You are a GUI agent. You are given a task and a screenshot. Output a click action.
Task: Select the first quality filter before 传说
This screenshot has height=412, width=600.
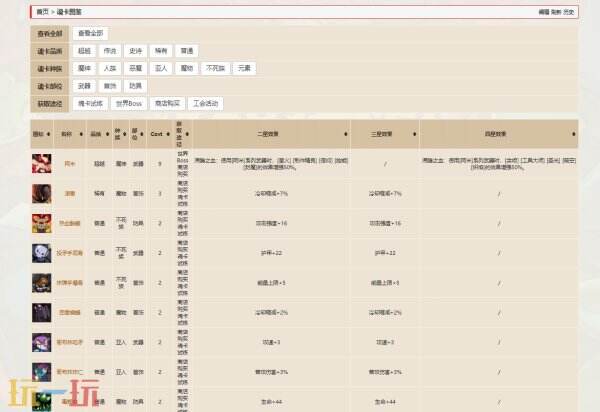pos(84,51)
